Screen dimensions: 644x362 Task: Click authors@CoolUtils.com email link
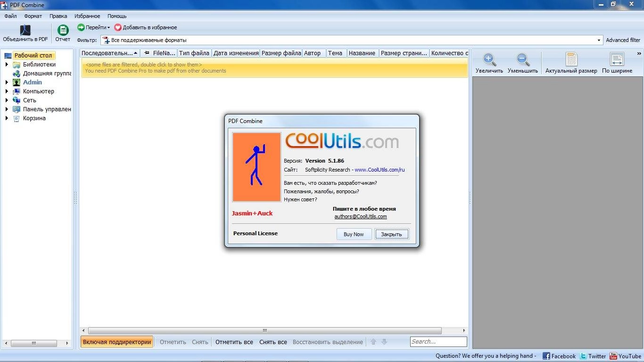click(x=361, y=216)
